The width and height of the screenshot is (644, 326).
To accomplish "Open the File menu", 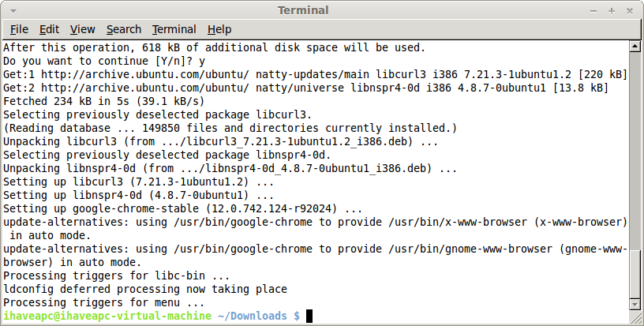I will tap(19, 29).
